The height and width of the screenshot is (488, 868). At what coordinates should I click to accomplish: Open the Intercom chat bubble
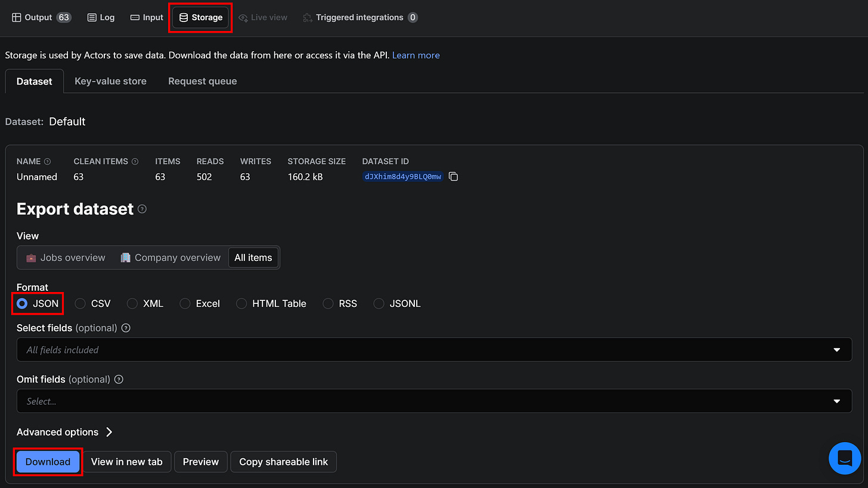coord(845,458)
